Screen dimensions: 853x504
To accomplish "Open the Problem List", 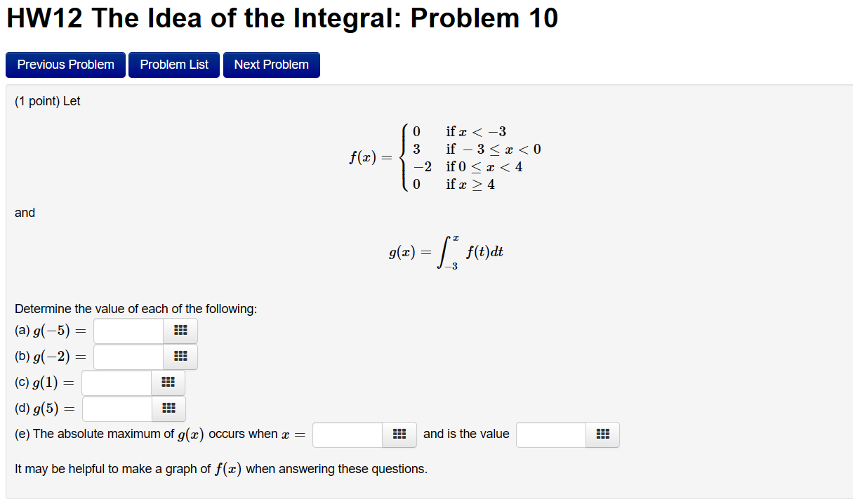I will pyautogui.click(x=173, y=65).
